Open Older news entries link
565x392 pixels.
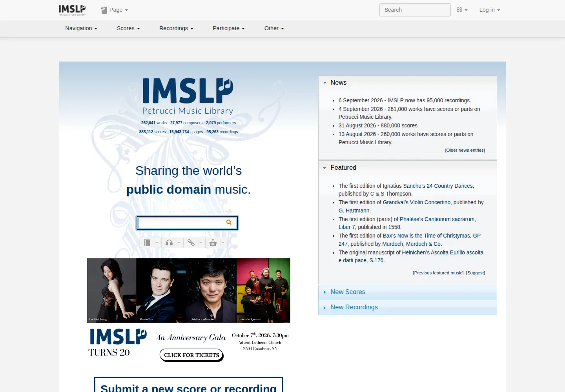click(x=465, y=150)
